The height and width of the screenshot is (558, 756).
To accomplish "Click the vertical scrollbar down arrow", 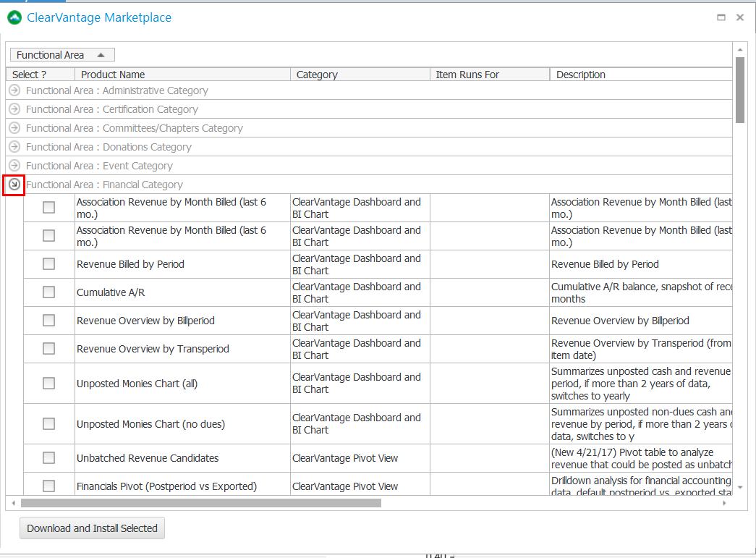I will point(740,488).
